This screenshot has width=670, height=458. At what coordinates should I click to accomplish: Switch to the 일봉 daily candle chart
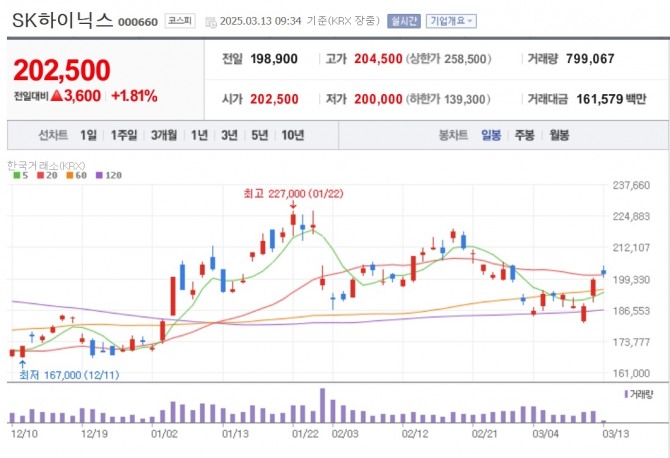click(x=491, y=135)
